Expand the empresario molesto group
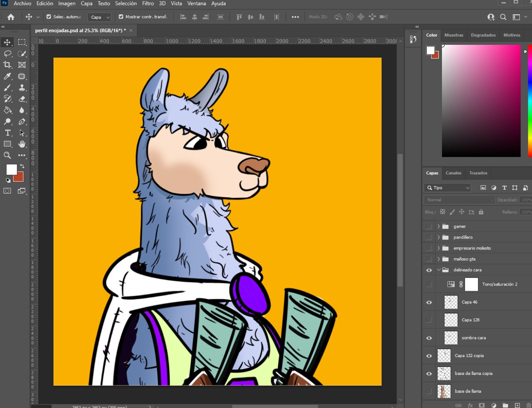 pos(438,248)
